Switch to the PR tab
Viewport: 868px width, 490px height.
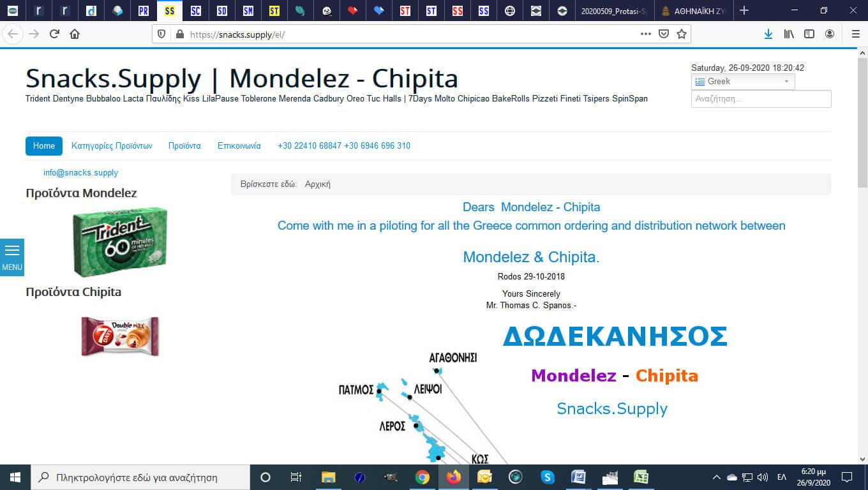pos(144,11)
